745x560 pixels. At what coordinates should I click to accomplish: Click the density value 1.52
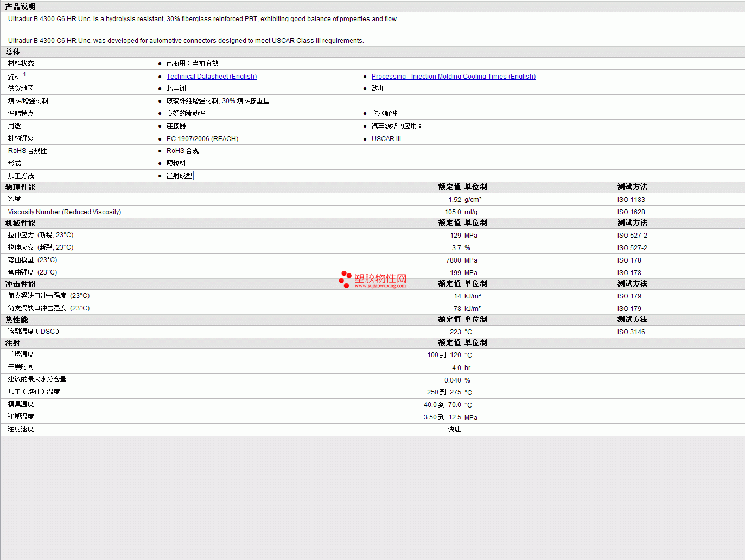click(455, 200)
